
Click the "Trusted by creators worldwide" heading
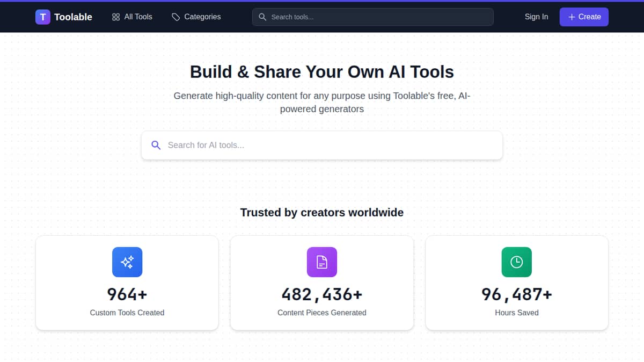[322, 212]
